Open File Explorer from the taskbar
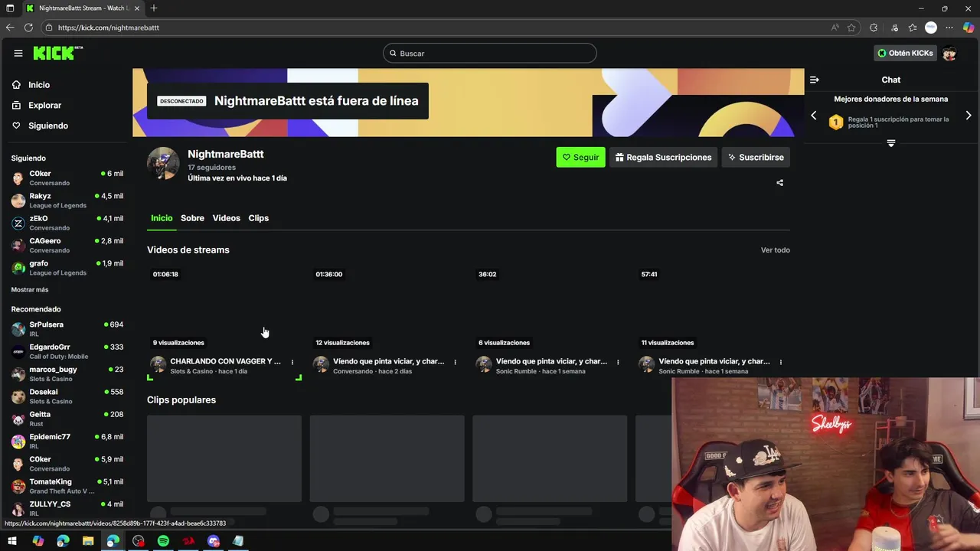 [x=88, y=541]
